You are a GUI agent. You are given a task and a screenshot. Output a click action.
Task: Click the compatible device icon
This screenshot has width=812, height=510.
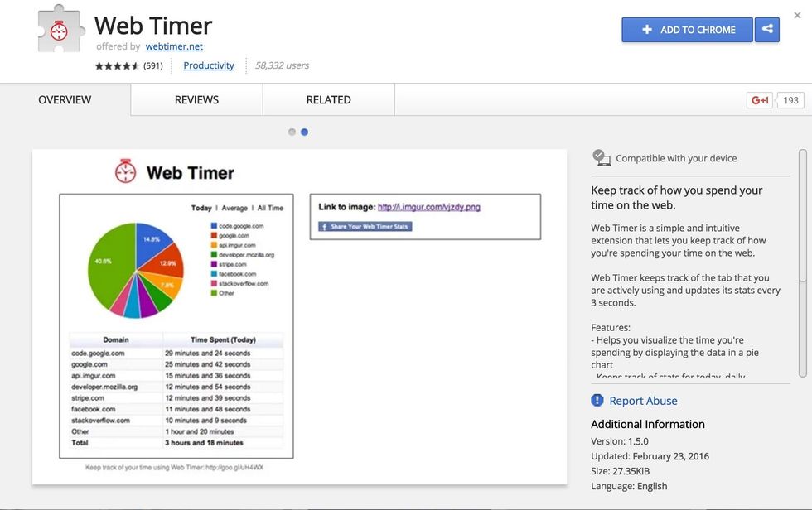[601, 158]
